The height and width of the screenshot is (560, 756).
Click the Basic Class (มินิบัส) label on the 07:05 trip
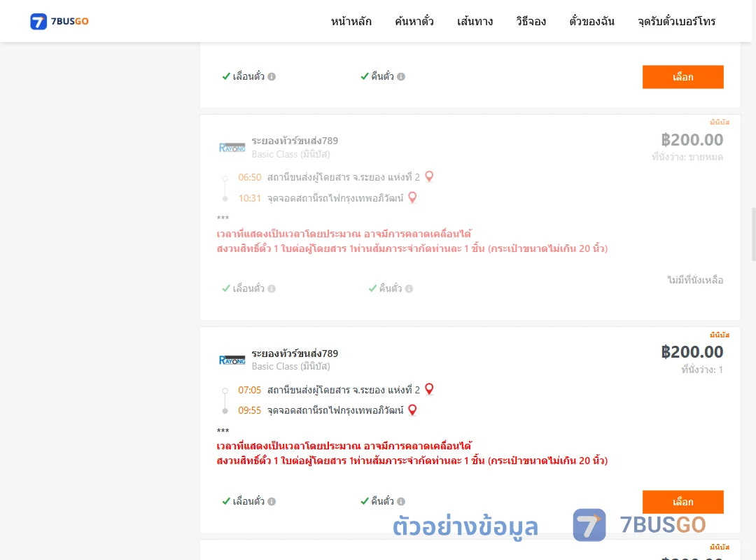(x=290, y=367)
